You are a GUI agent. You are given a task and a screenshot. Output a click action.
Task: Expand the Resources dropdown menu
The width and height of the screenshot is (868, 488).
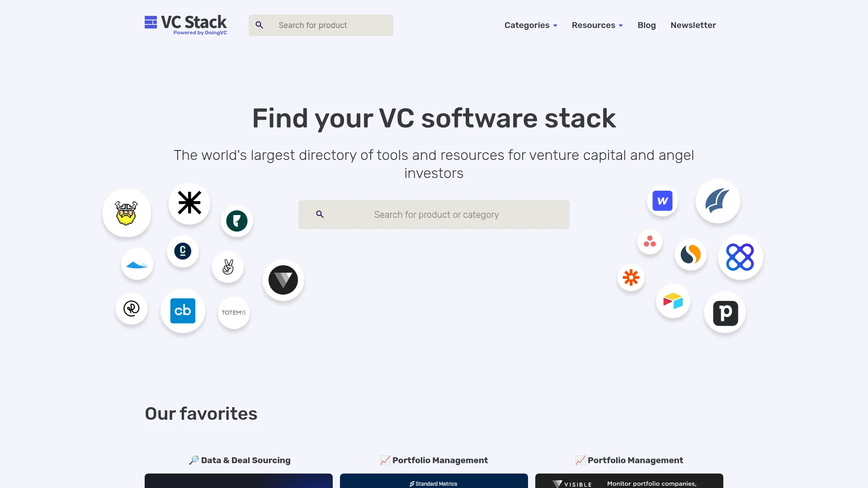click(x=597, y=25)
